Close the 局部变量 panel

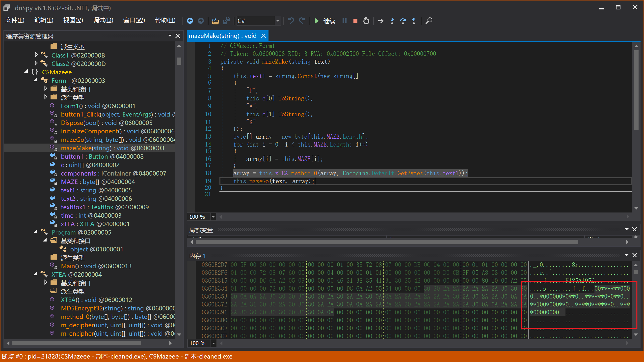(x=634, y=229)
